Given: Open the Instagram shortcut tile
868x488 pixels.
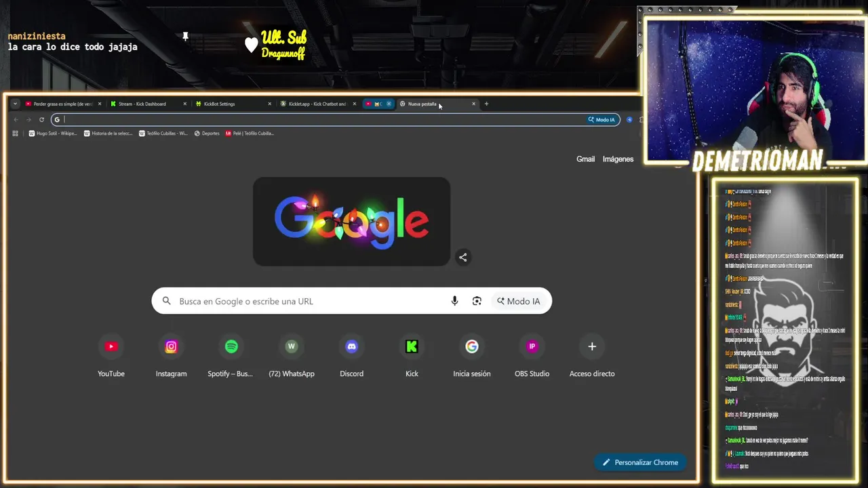Looking at the screenshot, I should [171, 356].
